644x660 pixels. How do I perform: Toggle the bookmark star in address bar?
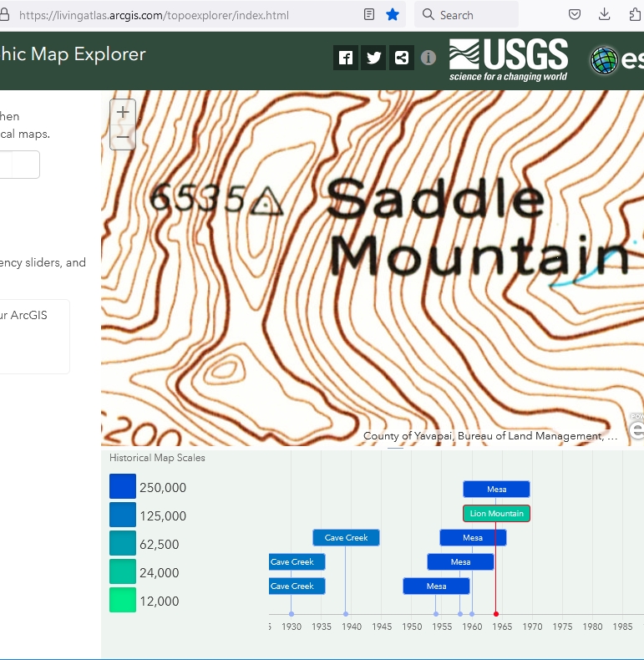(393, 14)
